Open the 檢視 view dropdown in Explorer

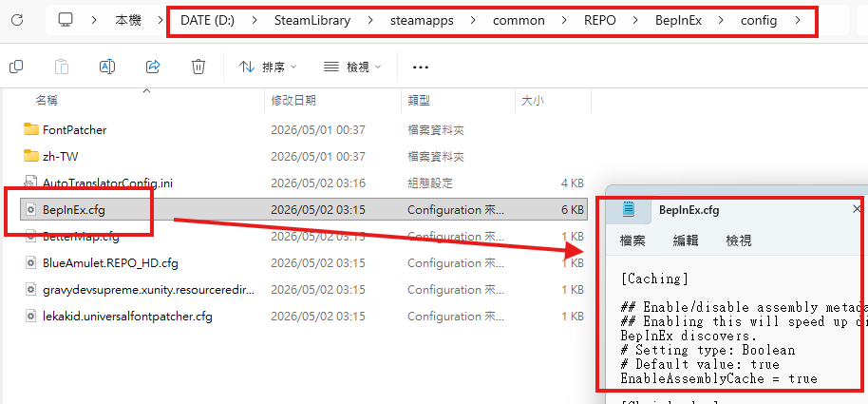pyautogui.click(x=352, y=67)
